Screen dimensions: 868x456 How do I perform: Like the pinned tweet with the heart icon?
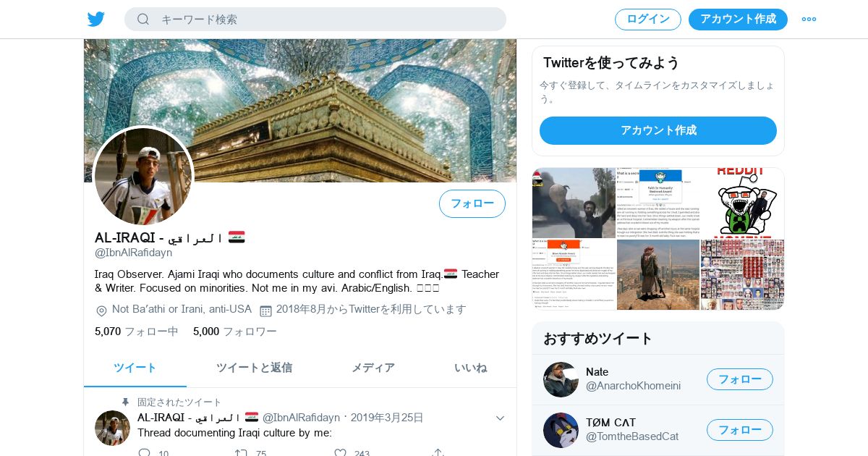tap(340, 452)
